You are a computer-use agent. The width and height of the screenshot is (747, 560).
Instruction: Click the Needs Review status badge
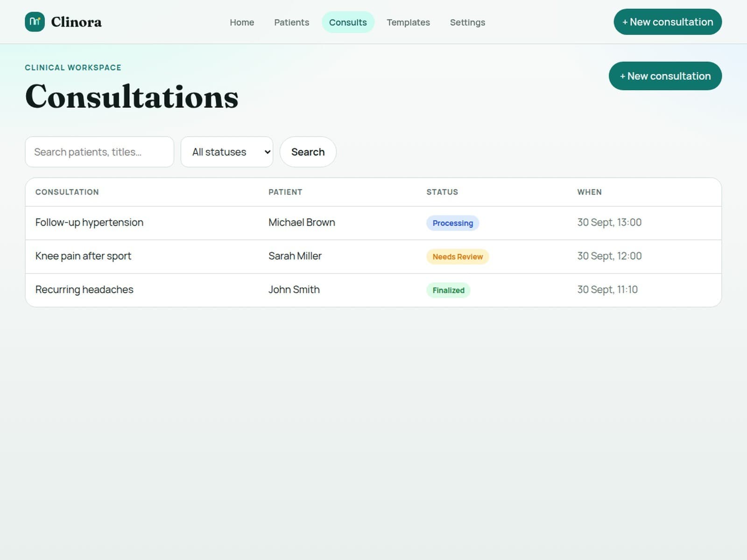[458, 257]
